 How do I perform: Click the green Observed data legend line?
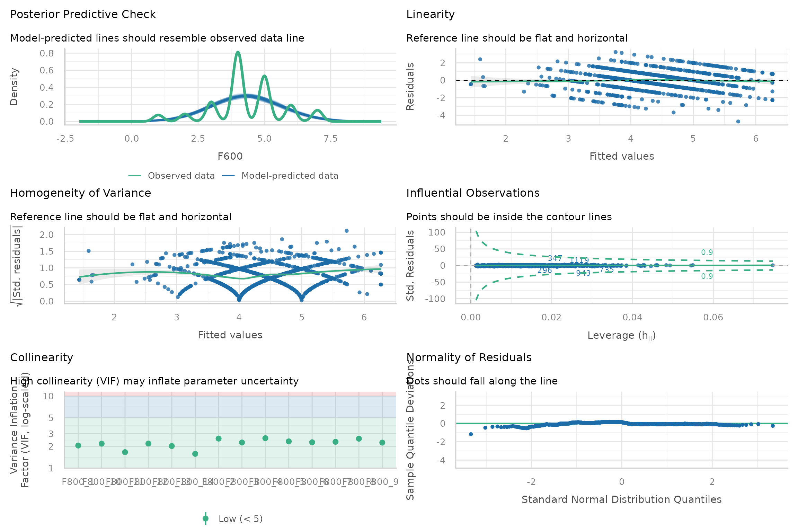[x=134, y=176]
